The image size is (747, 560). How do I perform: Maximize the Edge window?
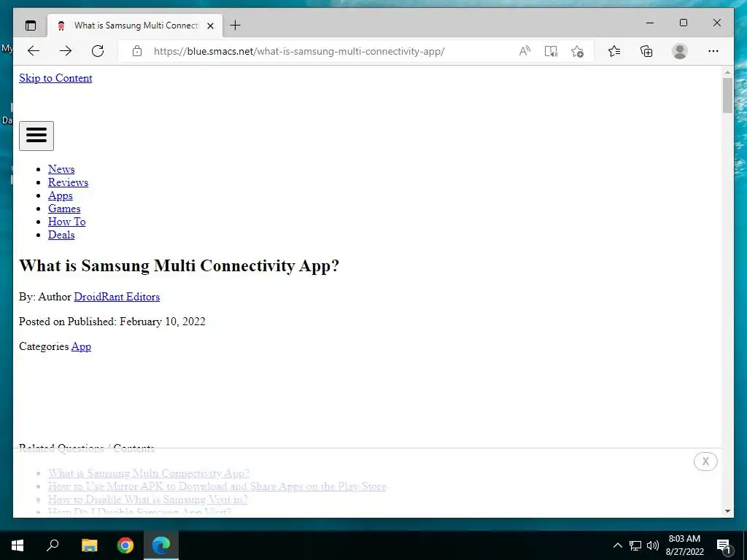click(x=683, y=23)
